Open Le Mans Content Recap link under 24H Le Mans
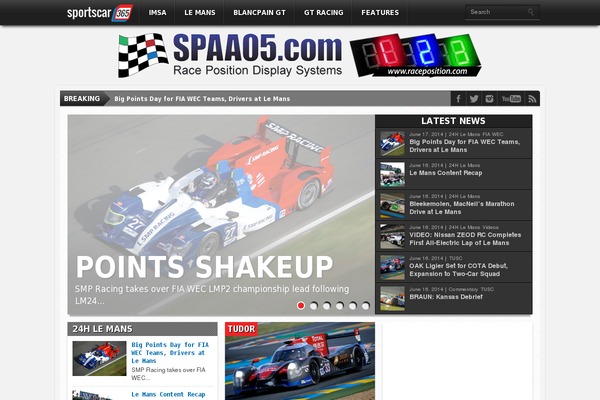 click(168, 394)
